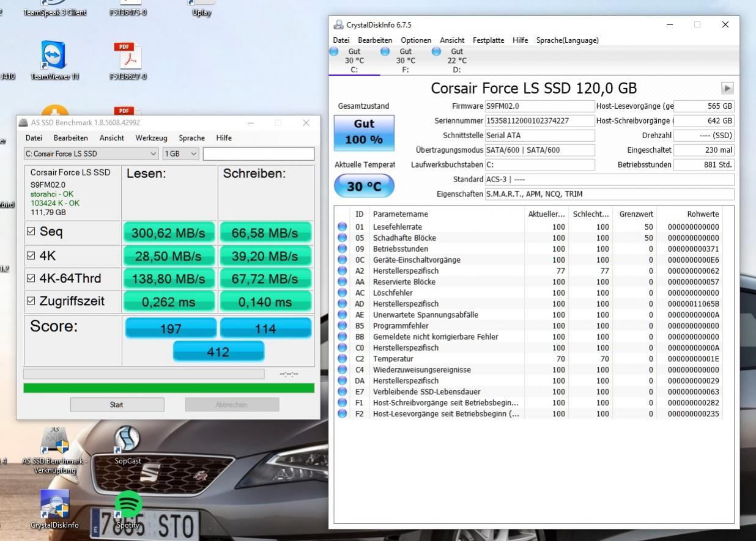Screen dimensions: 756x541
Task: Click status orb for Reservierte Blöcke row
Action: pyautogui.click(x=343, y=282)
